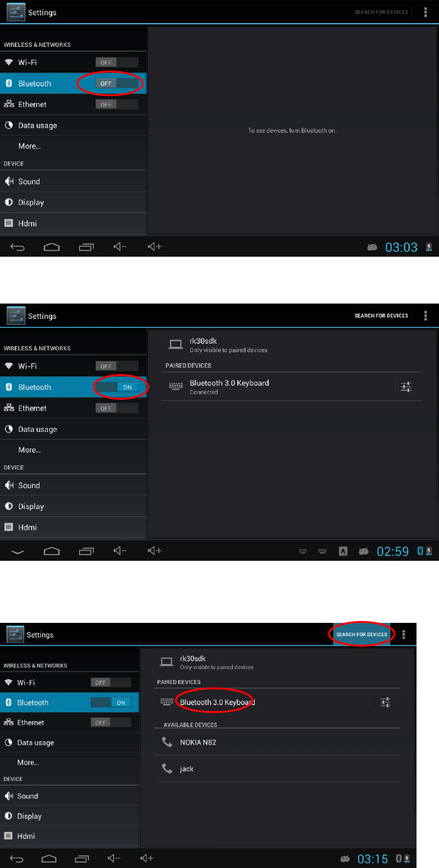Tap the 02:59 clock in status bar

[393, 551]
